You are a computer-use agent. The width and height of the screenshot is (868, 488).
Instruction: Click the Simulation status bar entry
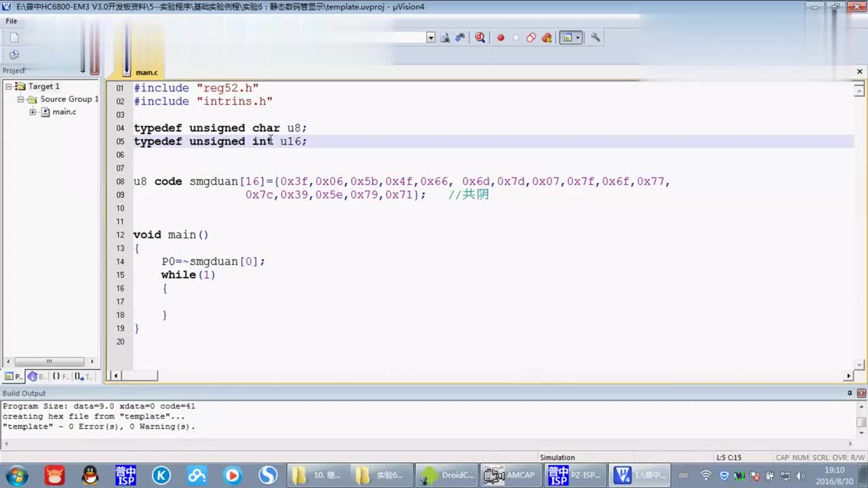[x=557, y=457]
